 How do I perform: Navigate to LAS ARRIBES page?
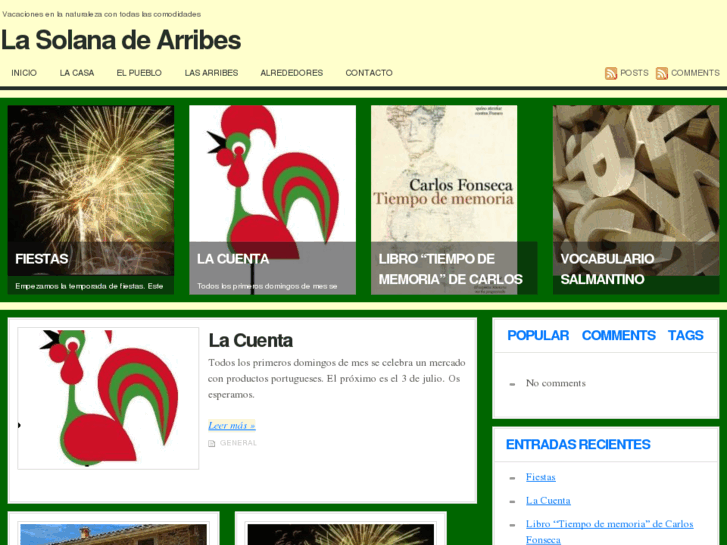[211, 73]
